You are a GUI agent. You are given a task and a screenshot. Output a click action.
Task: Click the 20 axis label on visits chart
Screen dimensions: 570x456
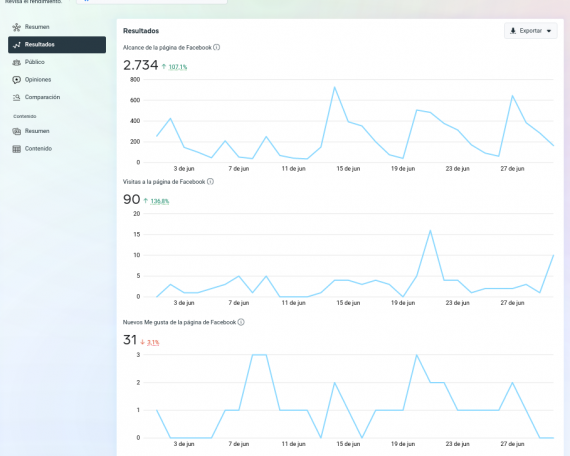[137, 214]
